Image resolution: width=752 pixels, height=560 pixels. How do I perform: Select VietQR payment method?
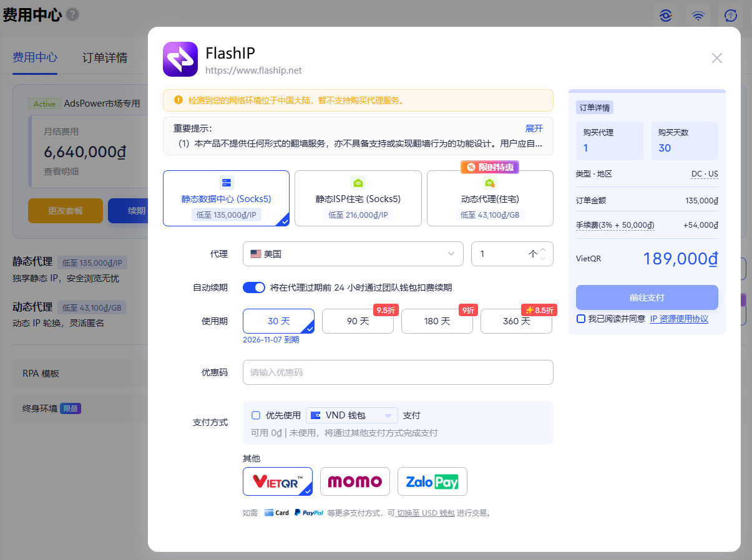point(278,481)
